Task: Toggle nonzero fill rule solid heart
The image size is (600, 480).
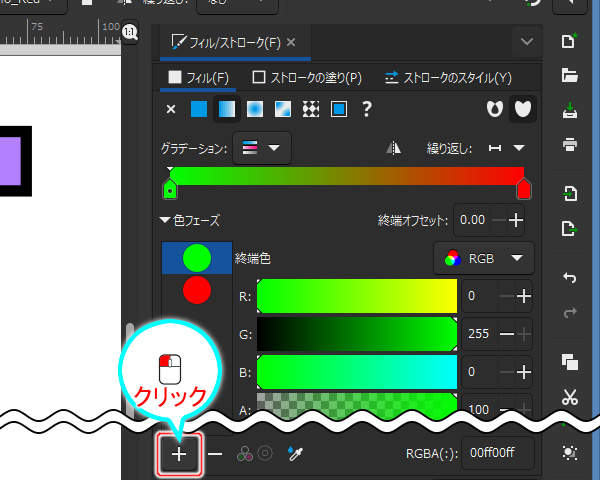Action: 523,109
